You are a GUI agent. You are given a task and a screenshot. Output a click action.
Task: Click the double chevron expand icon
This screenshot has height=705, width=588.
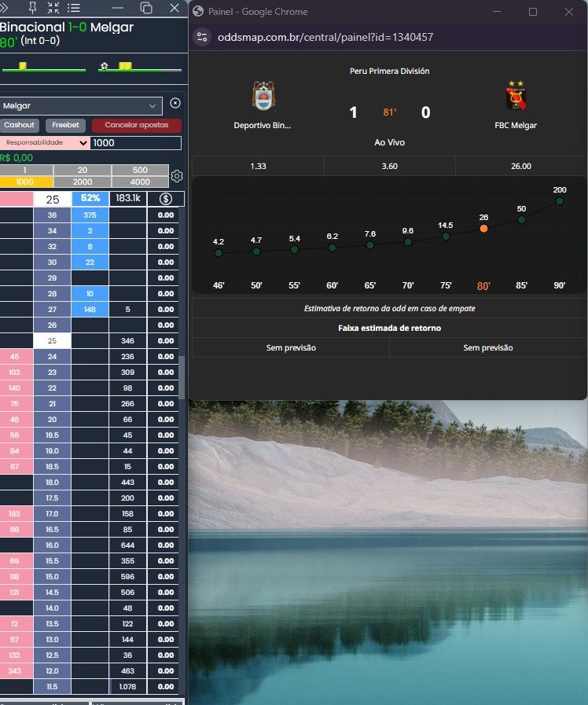click(x=4, y=8)
